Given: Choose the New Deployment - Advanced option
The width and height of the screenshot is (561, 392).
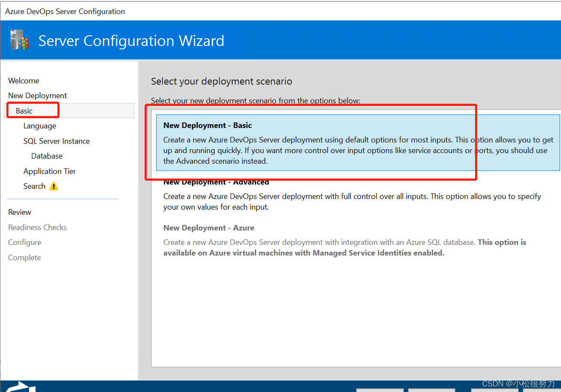Looking at the screenshot, I should (358, 195).
